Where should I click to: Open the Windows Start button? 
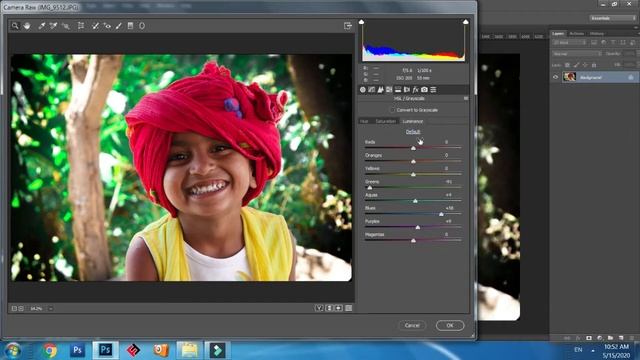[13, 351]
